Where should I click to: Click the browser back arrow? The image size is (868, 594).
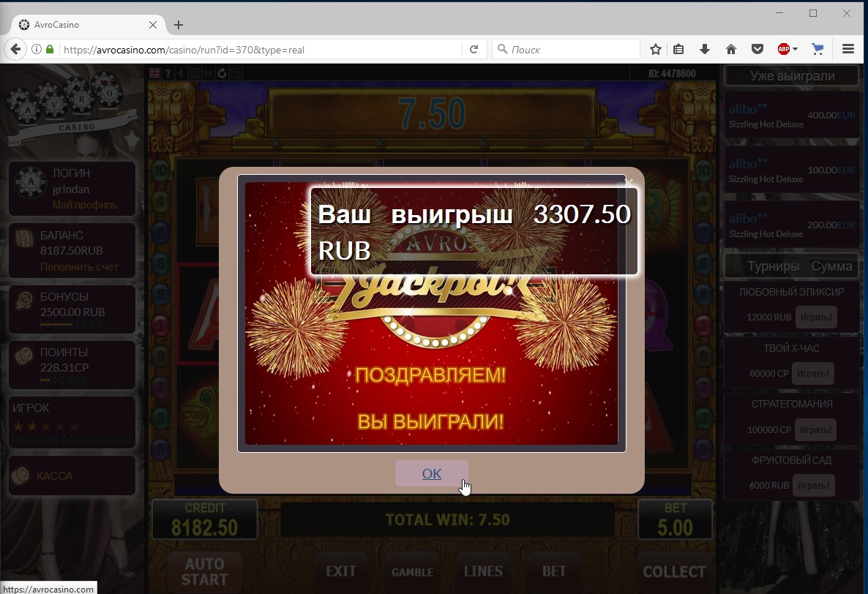pyautogui.click(x=15, y=49)
